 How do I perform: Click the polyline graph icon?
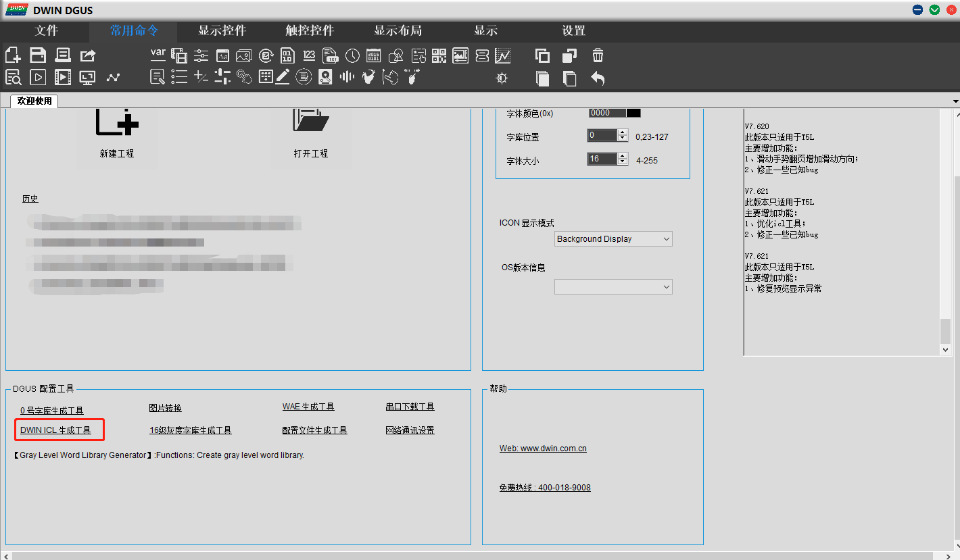[x=113, y=77]
